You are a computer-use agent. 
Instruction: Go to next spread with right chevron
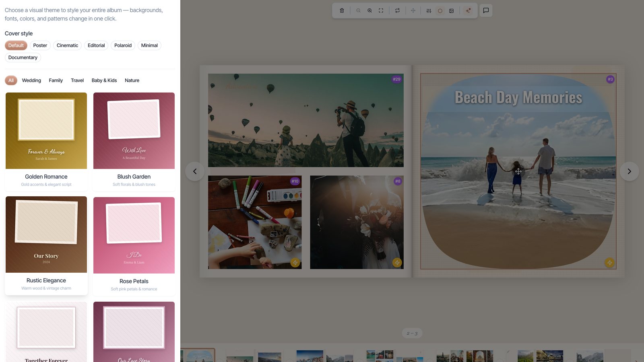[x=630, y=171]
